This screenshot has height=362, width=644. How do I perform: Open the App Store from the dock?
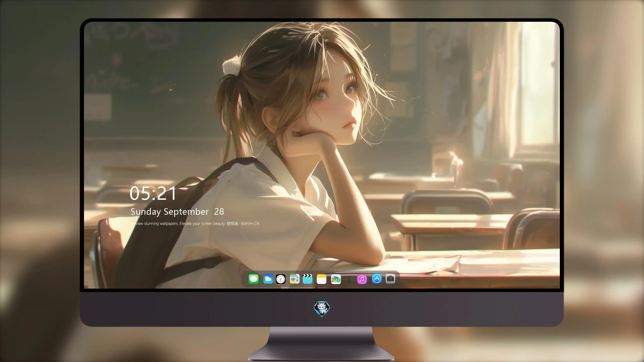[377, 279]
